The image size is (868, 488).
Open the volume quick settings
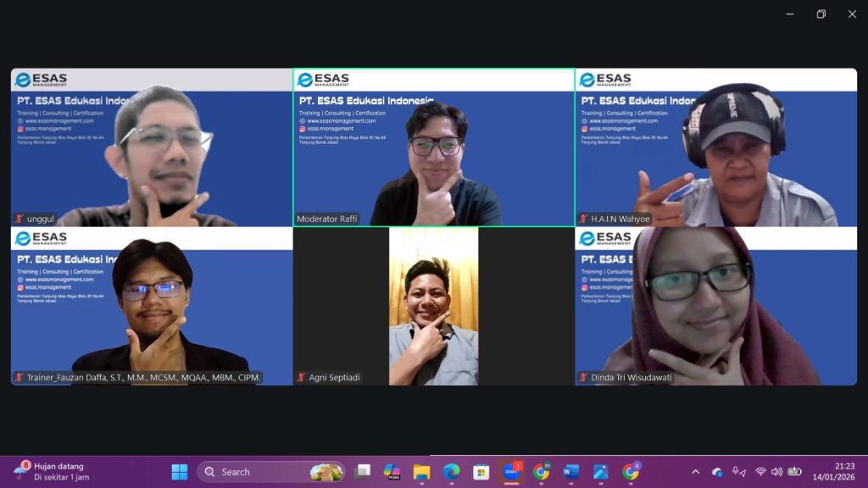(x=776, y=472)
